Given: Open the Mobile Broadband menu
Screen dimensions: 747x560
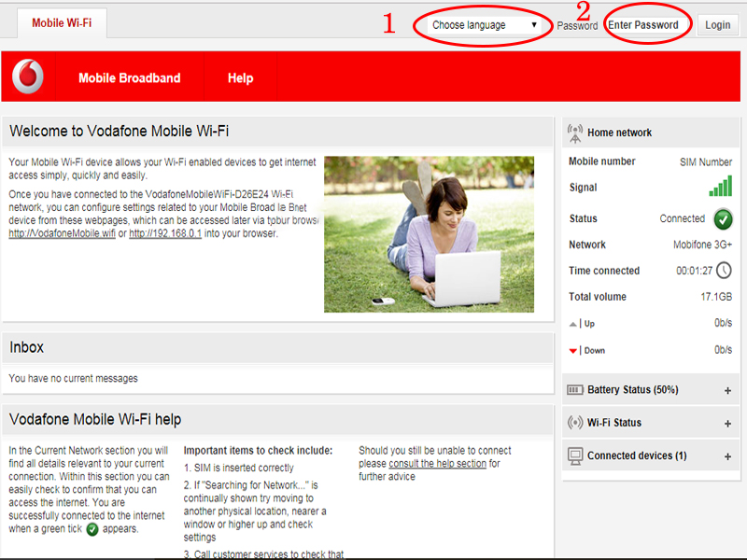Looking at the screenshot, I should pyautogui.click(x=129, y=78).
